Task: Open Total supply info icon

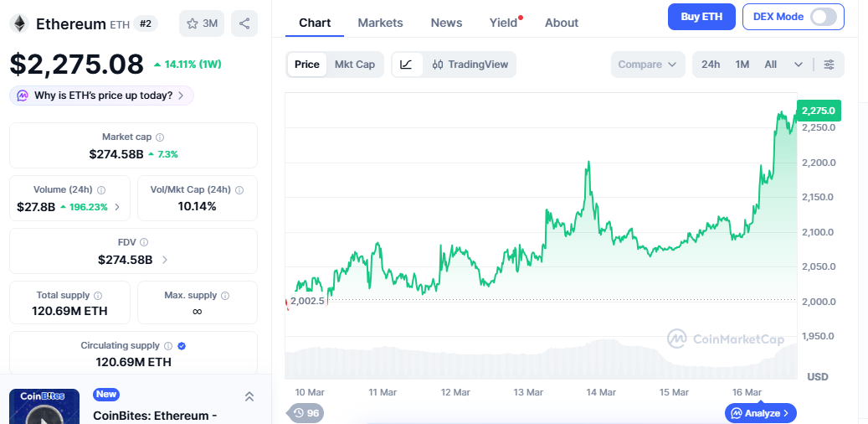Action: 98,296
